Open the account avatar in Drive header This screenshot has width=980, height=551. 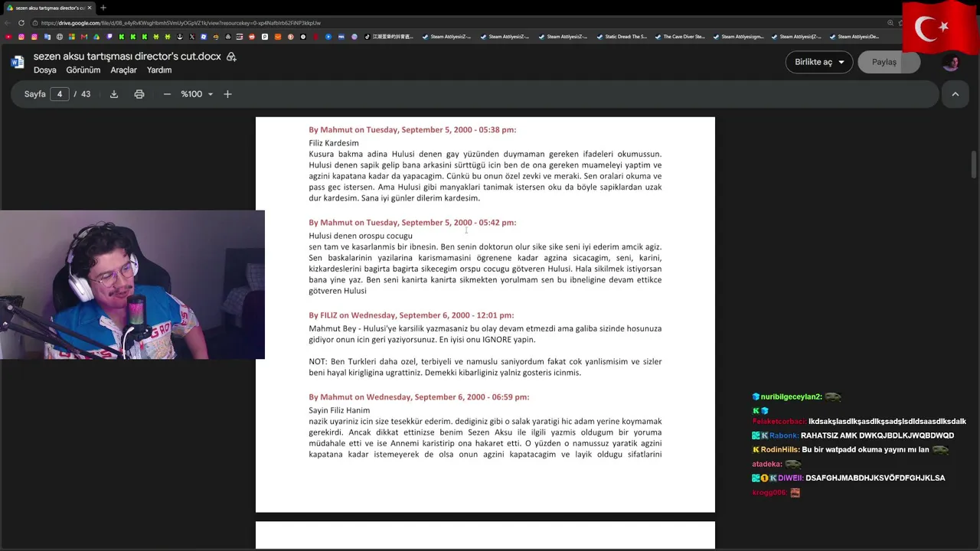click(x=951, y=63)
